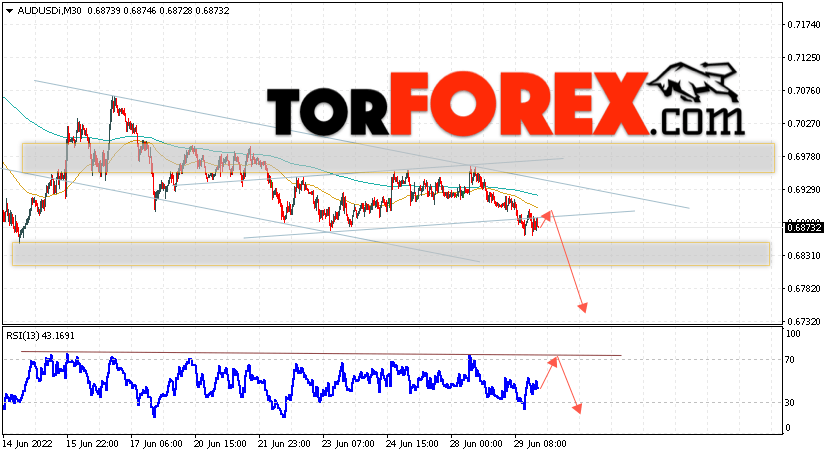Click the 0.70270 price axis label

(804, 124)
